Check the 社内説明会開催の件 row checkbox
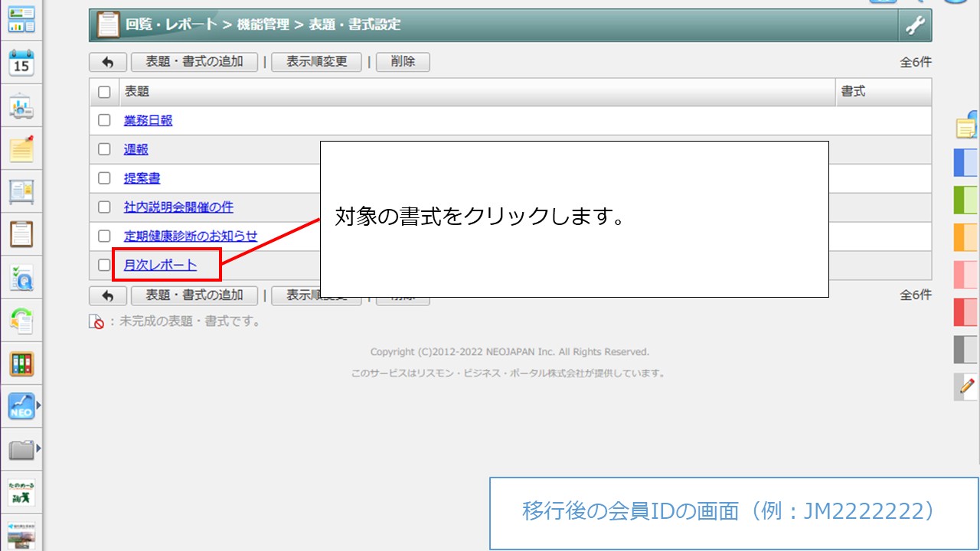 click(104, 207)
